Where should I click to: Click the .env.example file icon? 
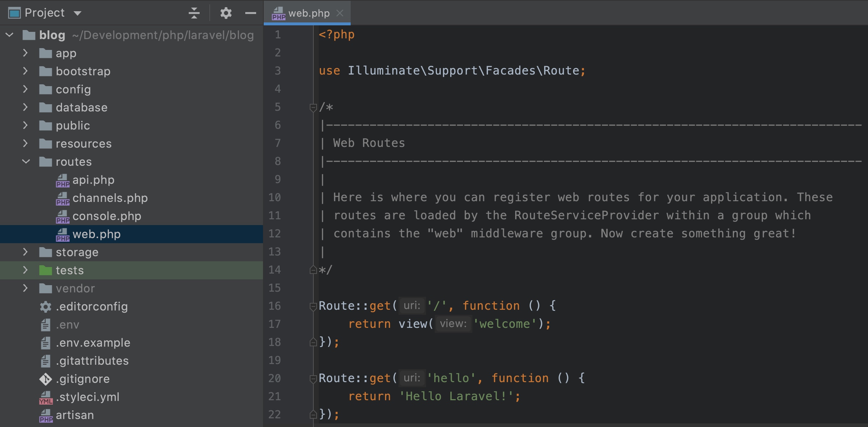coord(46,343)
